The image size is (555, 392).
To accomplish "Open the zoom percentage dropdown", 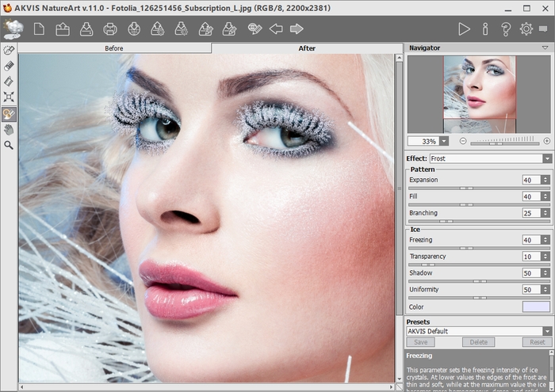I will coord(444,142).
